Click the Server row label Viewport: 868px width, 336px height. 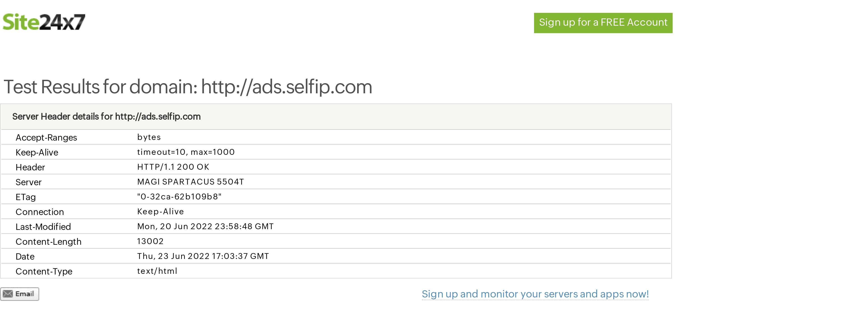click(x=29, y=182)
